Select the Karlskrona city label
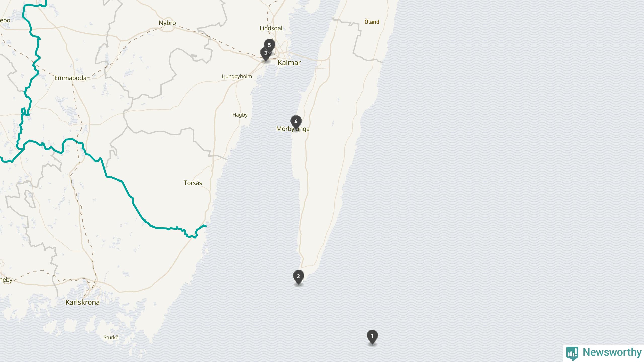 (x=83, y=302)
